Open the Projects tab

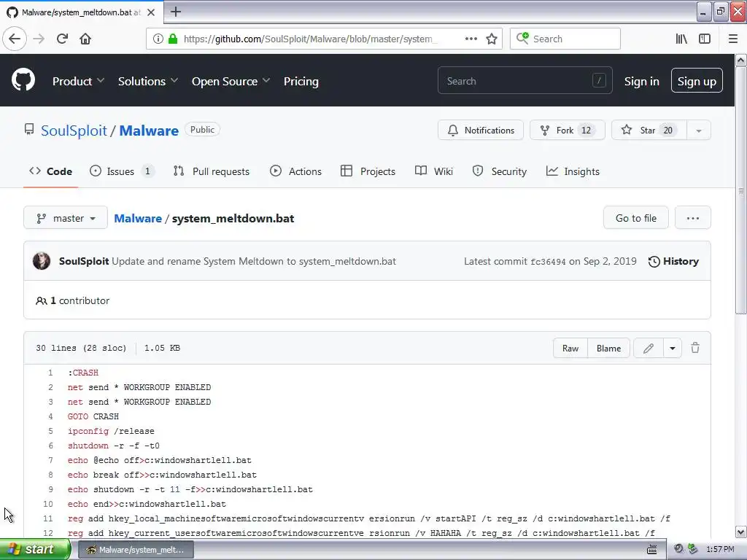coord(368,171)
